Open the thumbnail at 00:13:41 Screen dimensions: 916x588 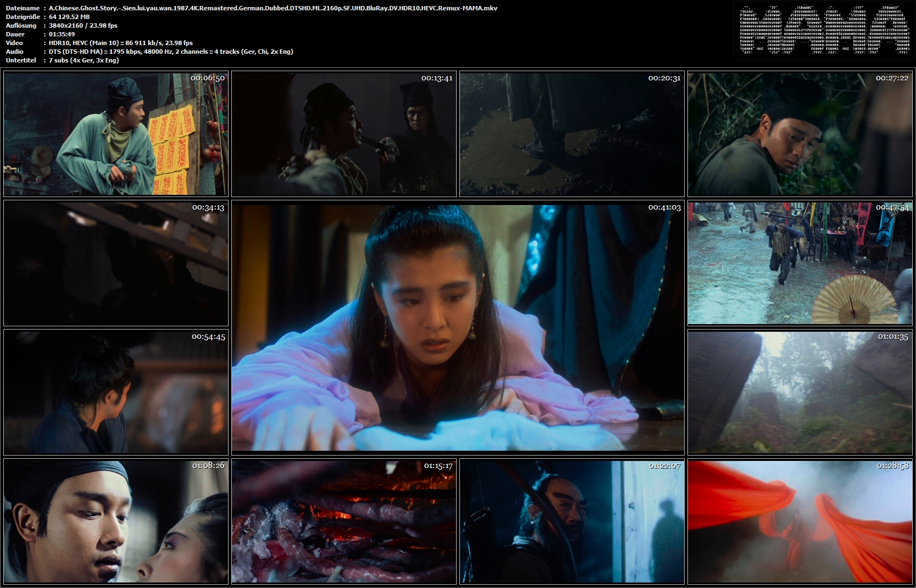click(344, 134)
